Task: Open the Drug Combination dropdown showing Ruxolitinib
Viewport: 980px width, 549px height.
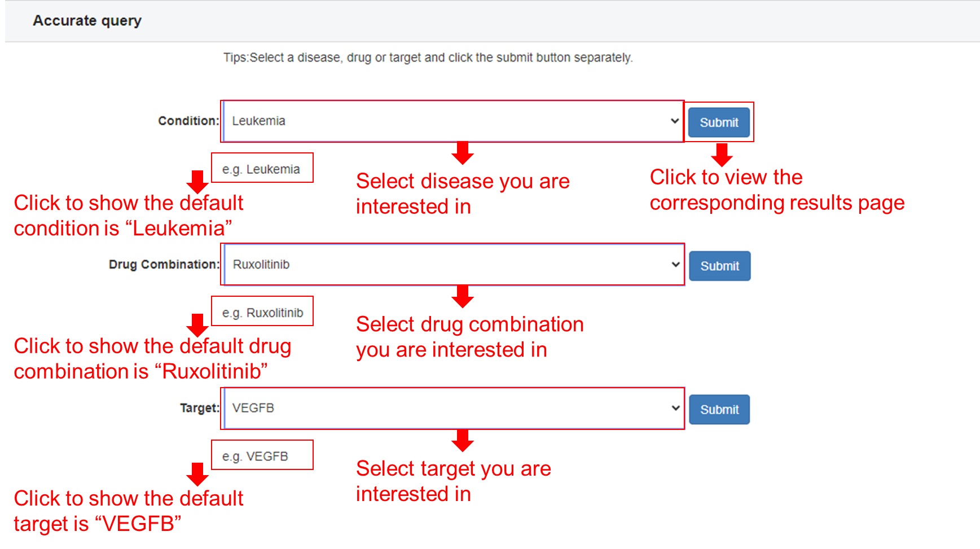Action: pyautogui.click(x=453, y=265)
